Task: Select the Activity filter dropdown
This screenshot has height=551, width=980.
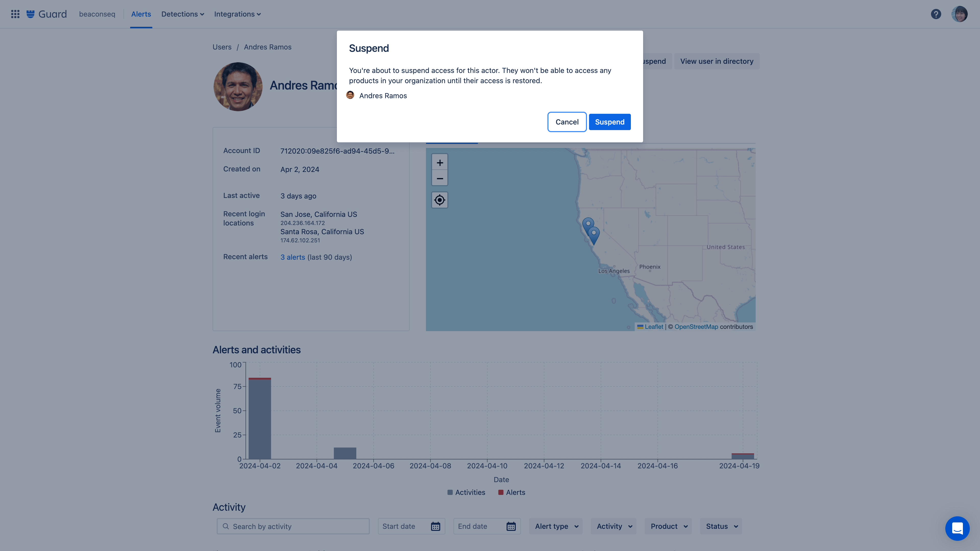Action: click(613, 526)
